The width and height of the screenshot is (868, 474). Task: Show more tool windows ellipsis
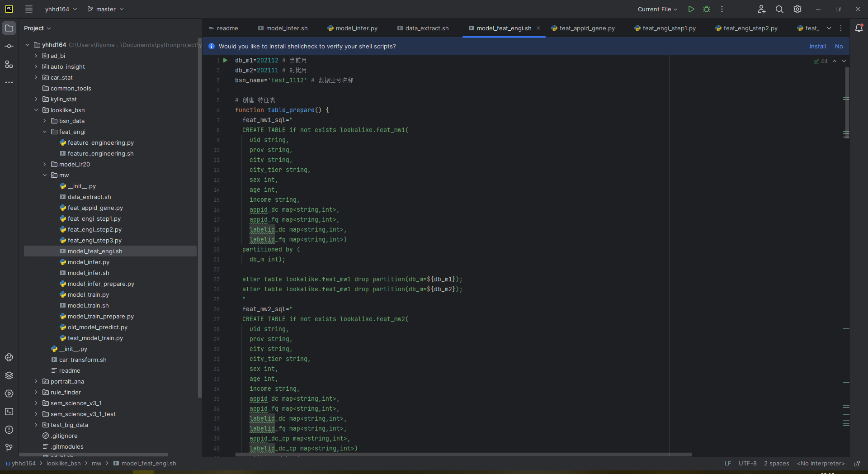point(9,82)
